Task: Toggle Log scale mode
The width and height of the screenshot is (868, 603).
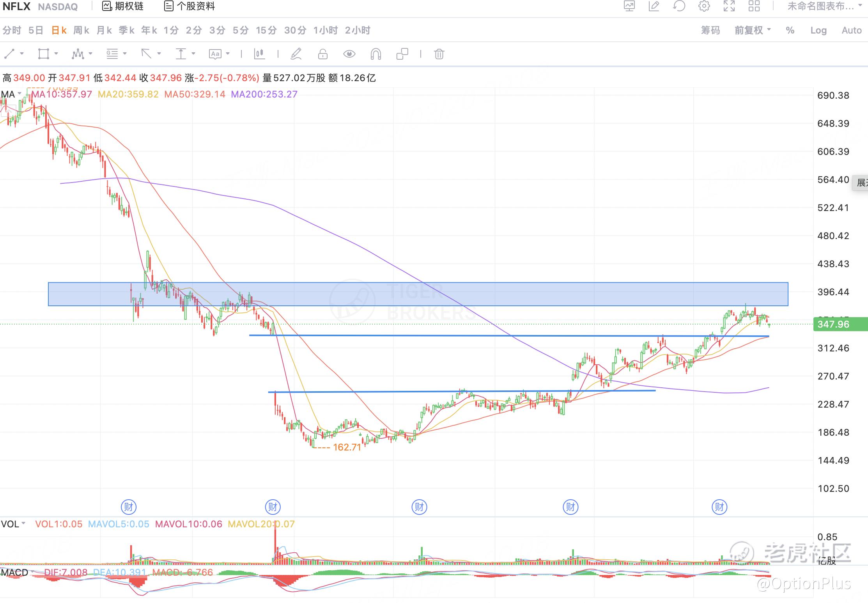Action: (818, 30)
